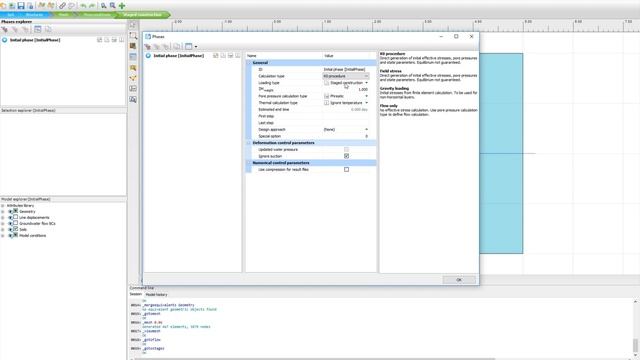Click the Save project icon in main toolbar
This screenshot has width=640, height=360.
pyautogui.click(x=21, y=6)
